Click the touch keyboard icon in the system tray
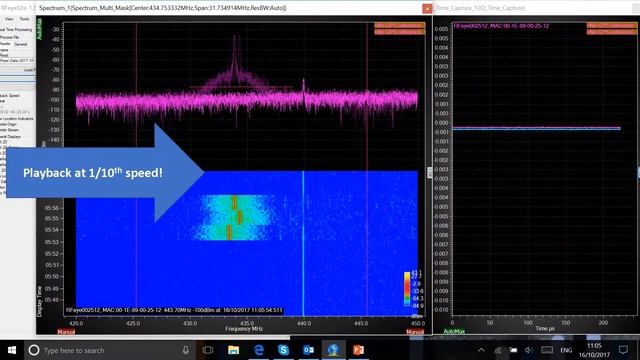This screenshot has height=360, width=640. tap(547, 350)
